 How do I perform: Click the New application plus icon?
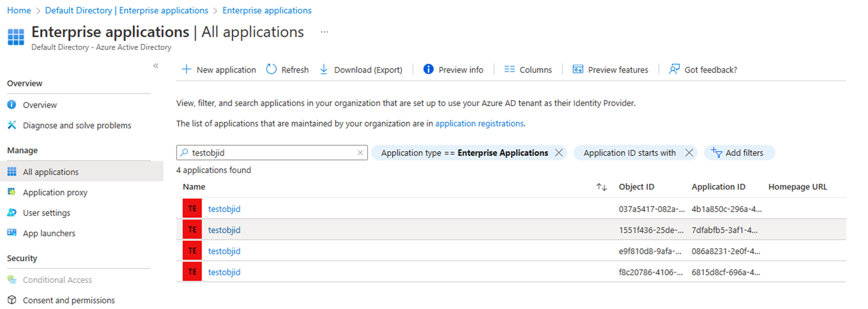click(186, 69)
